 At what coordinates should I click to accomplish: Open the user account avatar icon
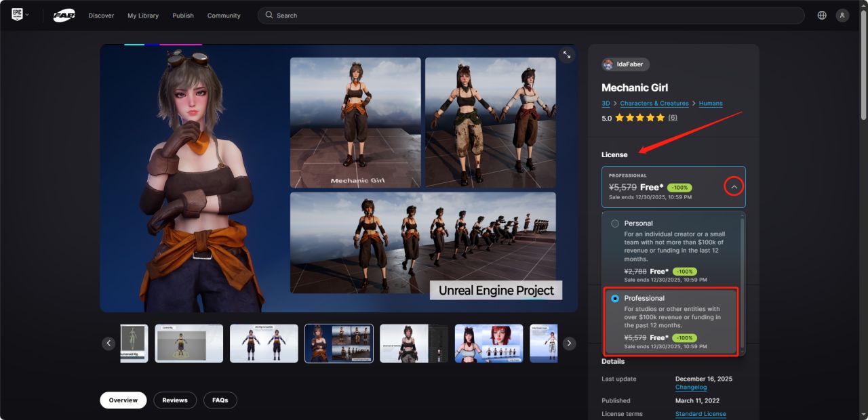[x=842, y=15]
